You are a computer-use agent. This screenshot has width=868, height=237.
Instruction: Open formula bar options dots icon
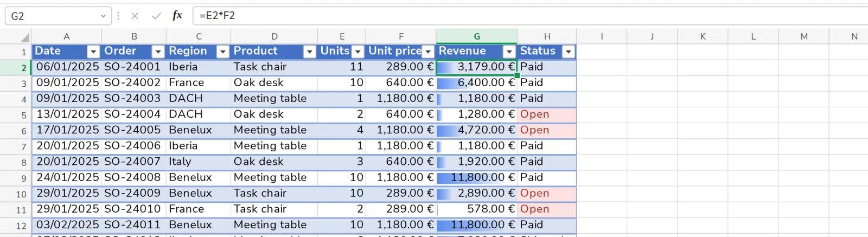pyautogui.click(x=118, y=16)
